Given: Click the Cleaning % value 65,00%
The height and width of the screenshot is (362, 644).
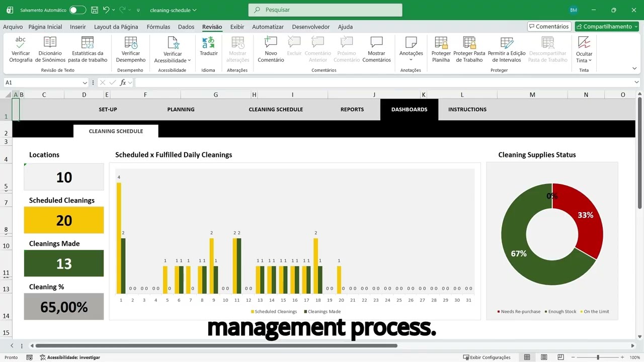Looking at the screenshot, I should tap(64, 307).
